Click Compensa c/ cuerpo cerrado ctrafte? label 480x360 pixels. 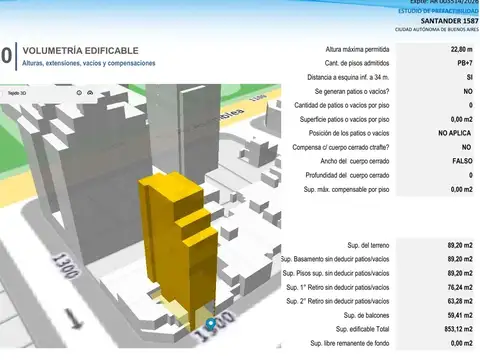pyautogui.click(x=341, y=147)
